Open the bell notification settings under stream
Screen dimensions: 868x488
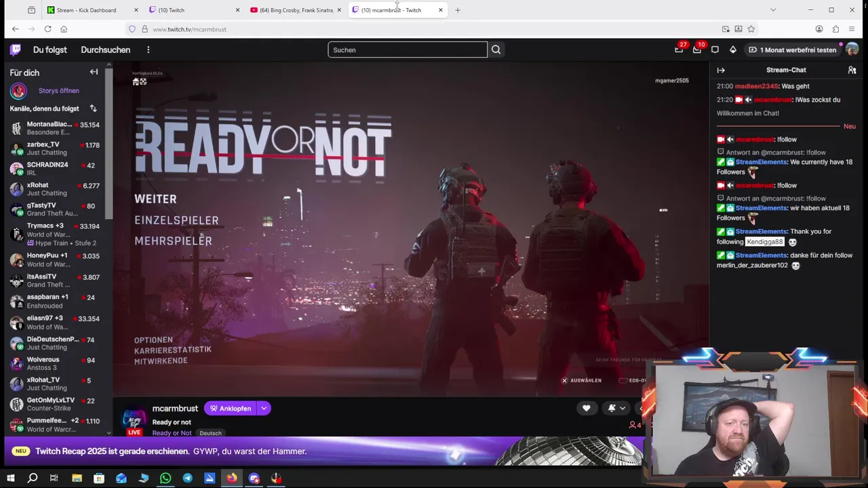click(x=616, y=408)
